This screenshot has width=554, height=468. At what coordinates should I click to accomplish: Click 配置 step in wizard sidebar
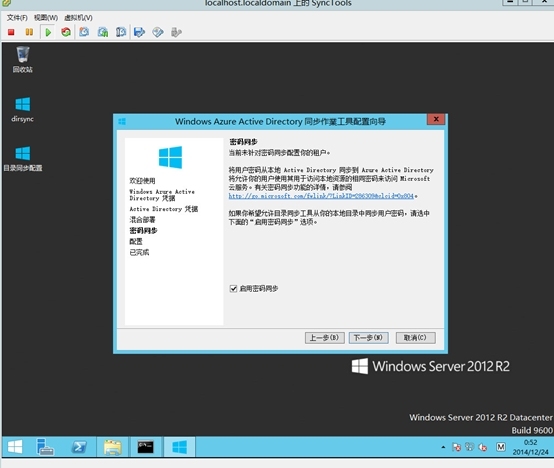tap(136, 242)
